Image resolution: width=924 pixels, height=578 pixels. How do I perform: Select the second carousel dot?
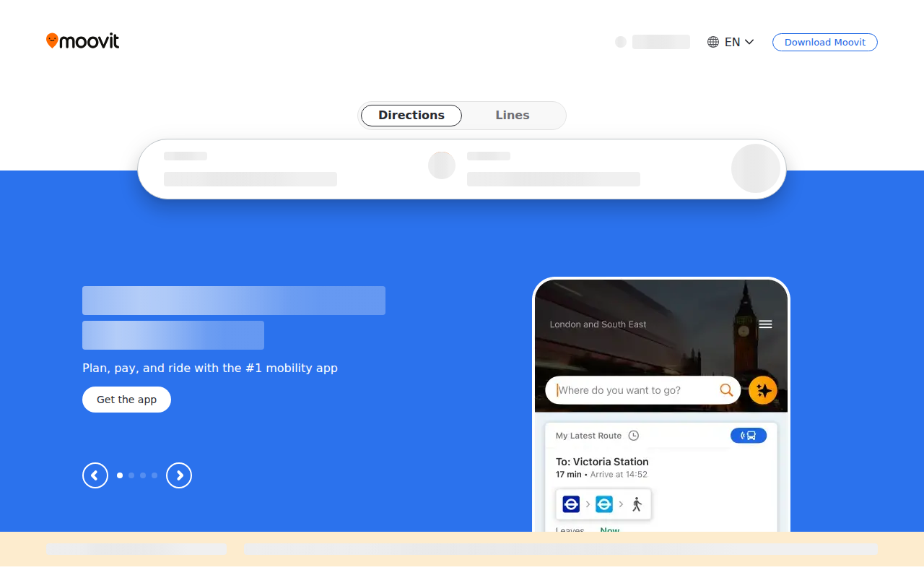click(131, 475)
